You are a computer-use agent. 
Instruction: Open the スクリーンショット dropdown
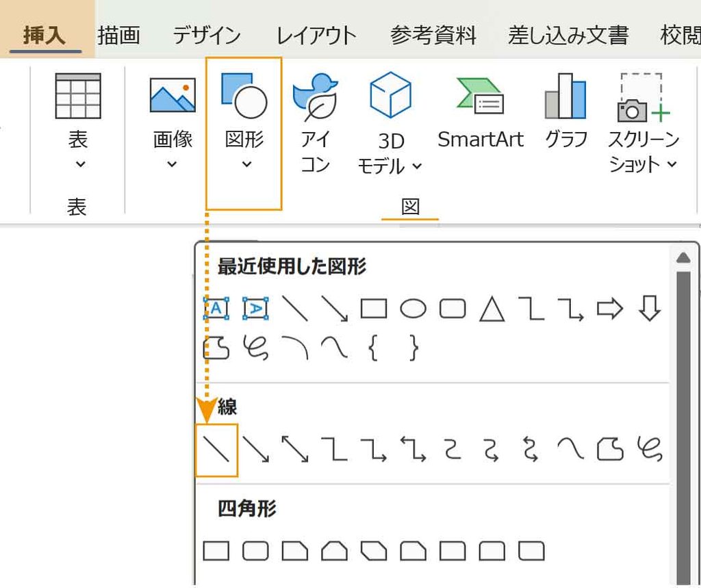pos(642,123)
